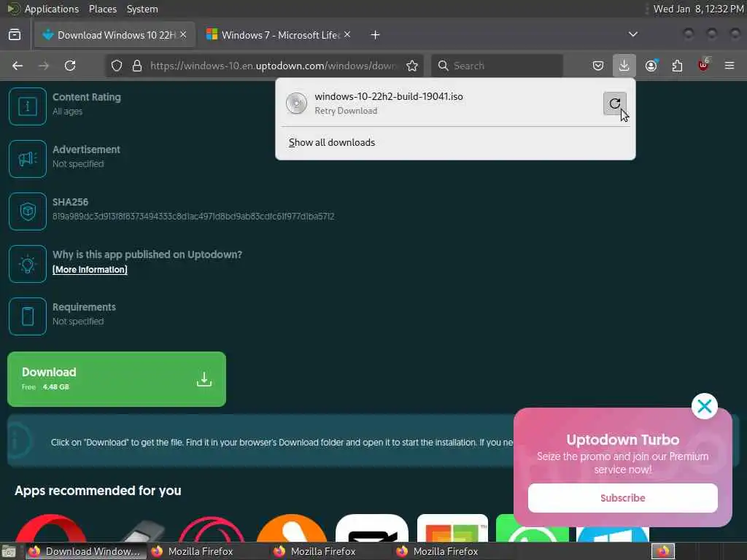This screenshot has width=747, height=560.
Task: Click the show desktop icon in bottom panel
Action: (x=9, y=552)
